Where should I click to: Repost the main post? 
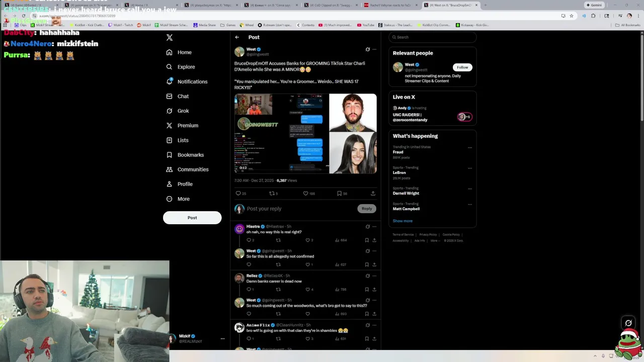272,193
